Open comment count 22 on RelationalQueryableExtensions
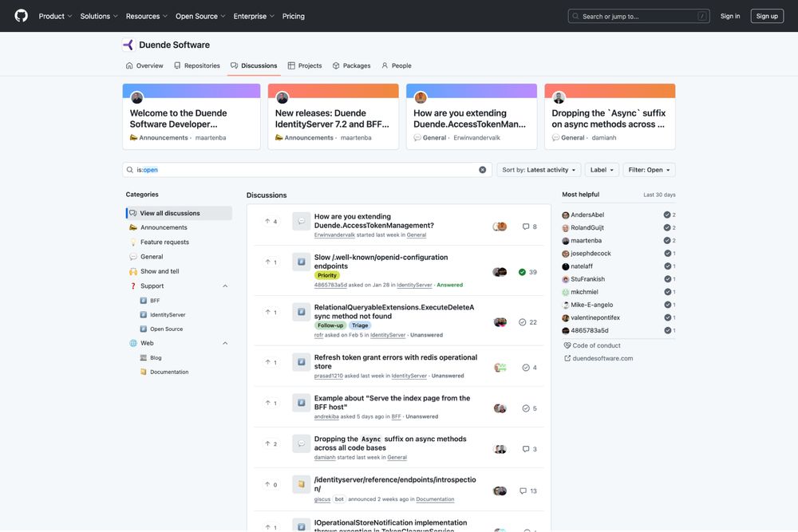The height and width of the screenshot is (532, 798). coord(527,322)
